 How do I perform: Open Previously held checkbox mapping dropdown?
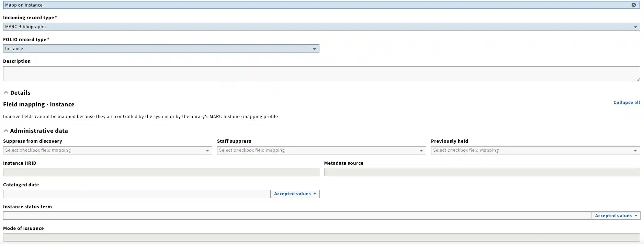pos(535,150)
